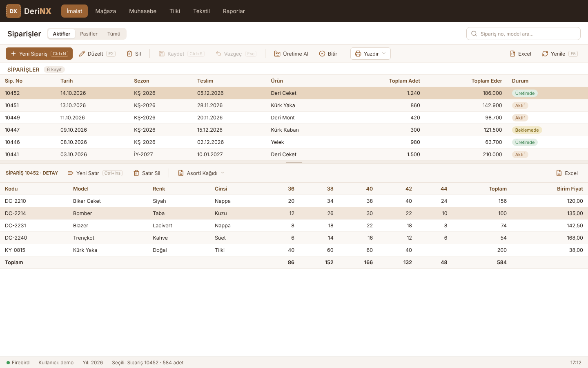Open the Tilki module tab
The image size is (588, 368).
click(175, 11)
